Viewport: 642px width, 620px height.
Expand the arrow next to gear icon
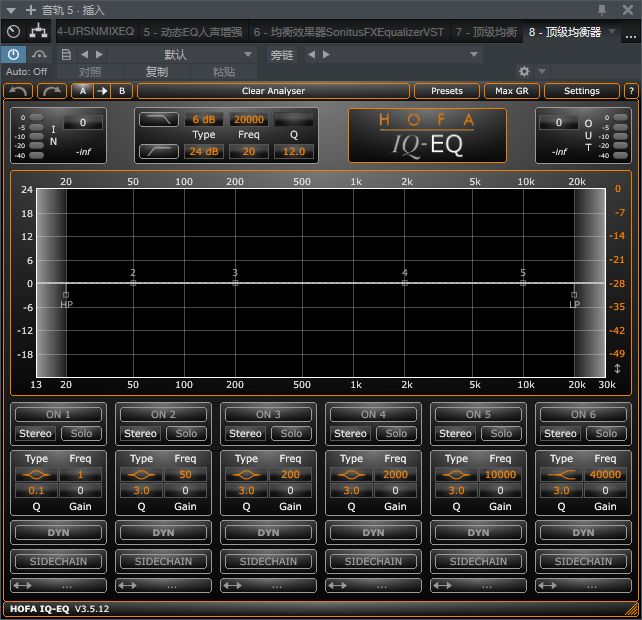click(x=542, y=72)
